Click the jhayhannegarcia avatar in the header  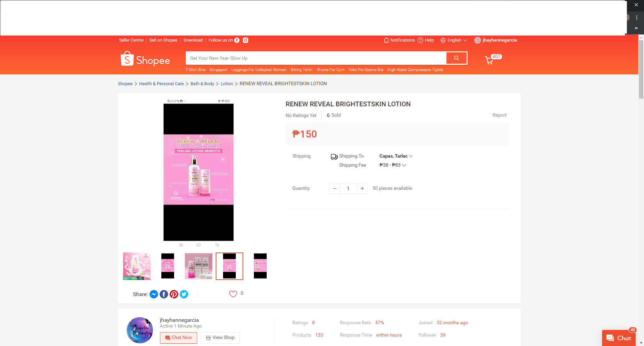pos(478,40)
